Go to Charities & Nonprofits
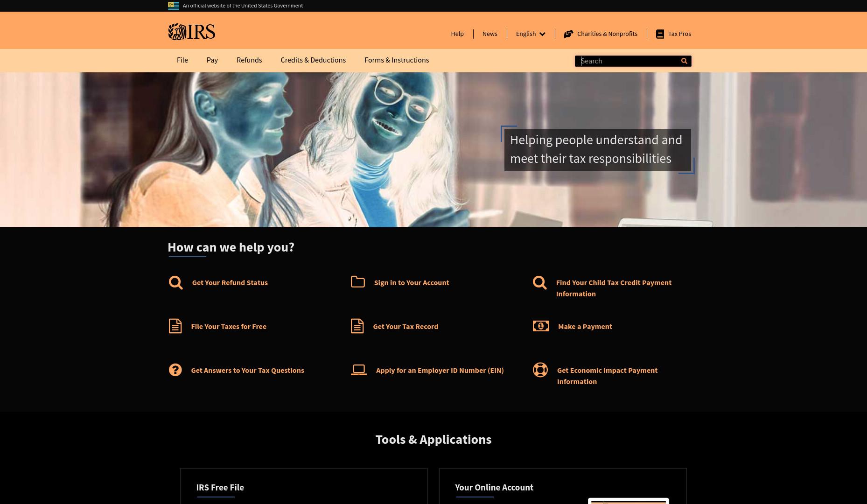This screenshot has height=504, width=867. coord(607,34)
